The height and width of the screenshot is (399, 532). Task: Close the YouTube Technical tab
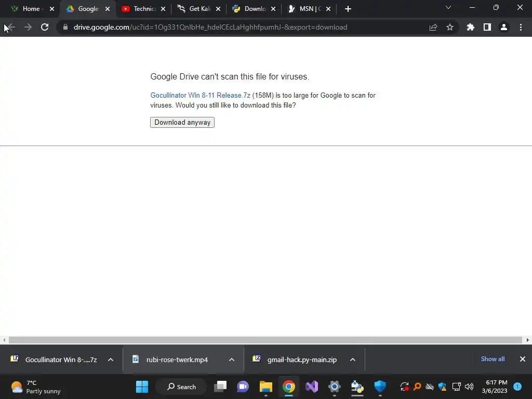coord(163,9)
